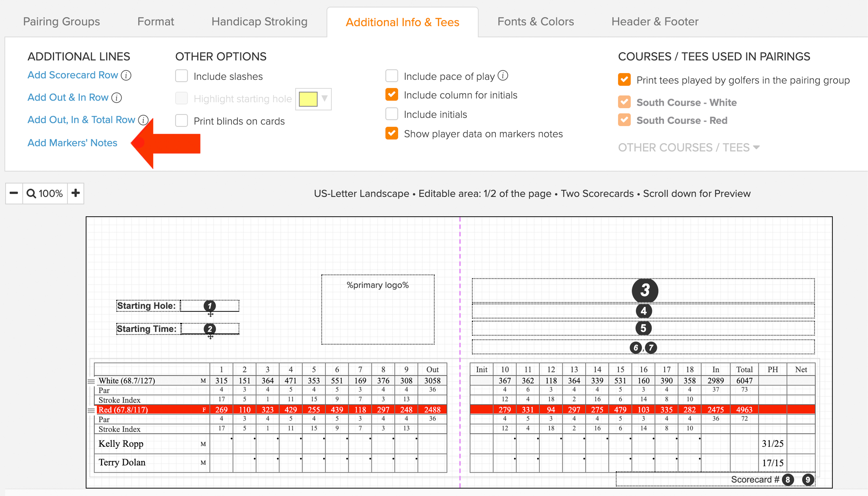Toggle South Course - Red tee checkbox

tap(624, 120)
